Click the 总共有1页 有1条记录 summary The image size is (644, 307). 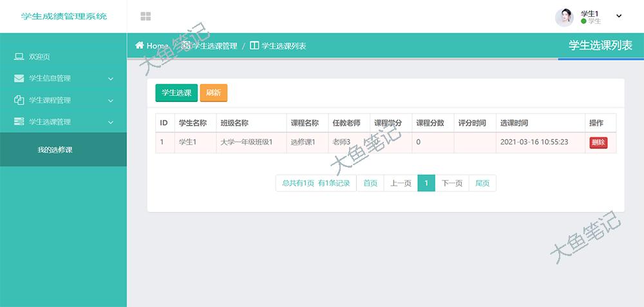click(316, 183)
